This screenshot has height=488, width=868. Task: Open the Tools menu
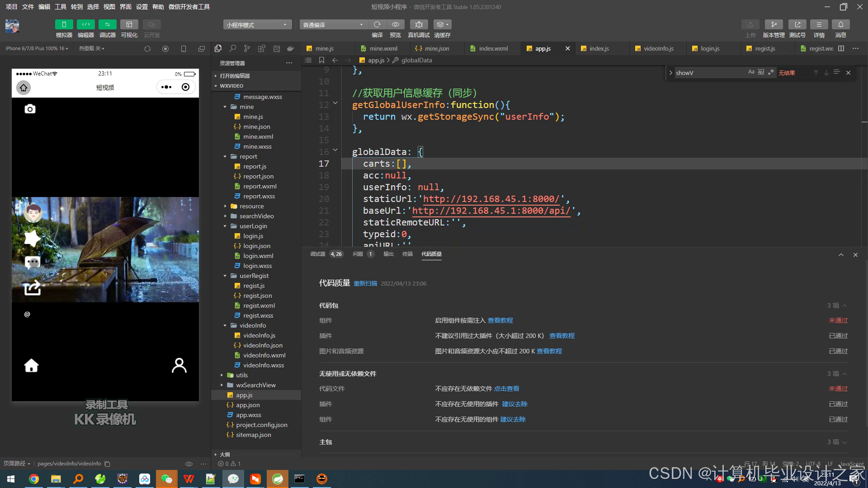pyautogui.click(x=60, y=7)
